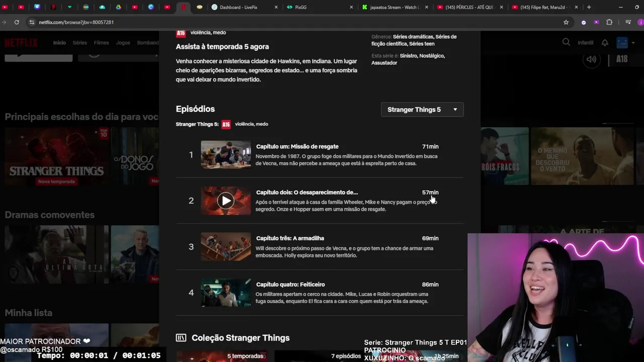Screen dimensions: 644x362
Task: Click the Os Donos do Jogo poster
Action: [x=135, y=156]
